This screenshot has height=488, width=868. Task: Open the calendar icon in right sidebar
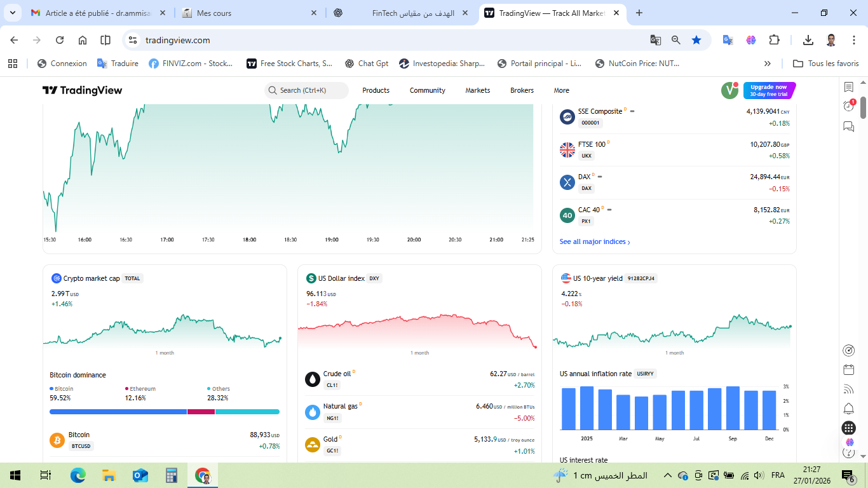click(848, 370)
